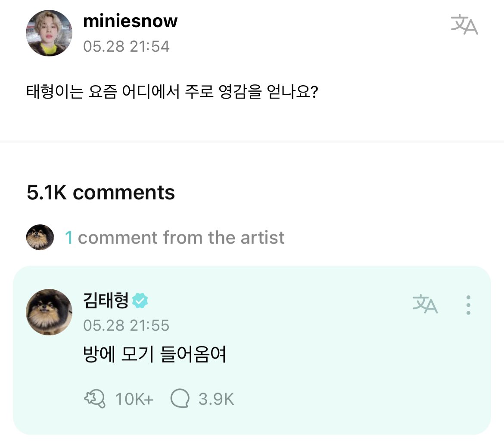Click post timestamp 05.28 21:54
Image resolution: width=504 pixels, height=446 pixels.
coord(126,46)
